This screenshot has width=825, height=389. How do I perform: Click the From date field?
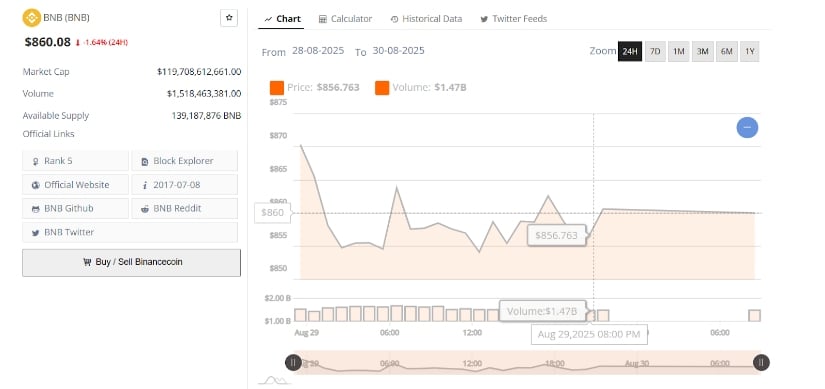click(x=318, y=51)
